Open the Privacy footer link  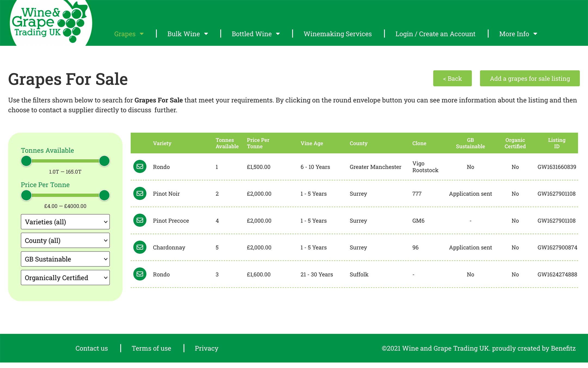click(x=206, y=348)
